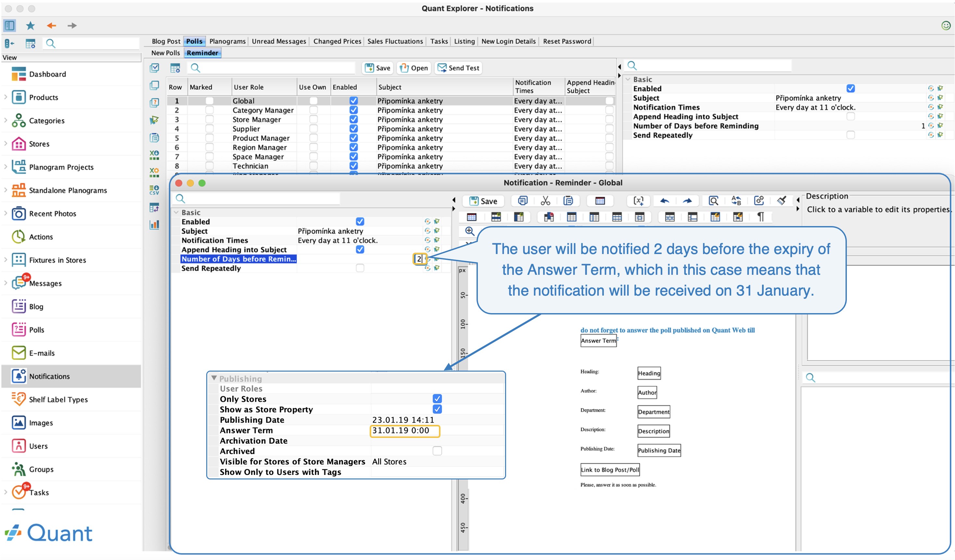Expand the Products tree item
Viewport: 955px width, 560px height.
(6, 97)
